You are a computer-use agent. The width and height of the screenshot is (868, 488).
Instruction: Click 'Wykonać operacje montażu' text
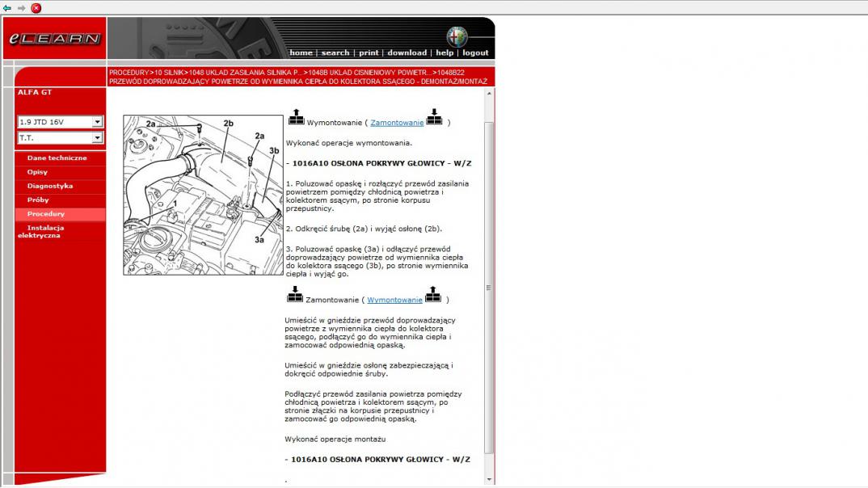coord(335,440)
